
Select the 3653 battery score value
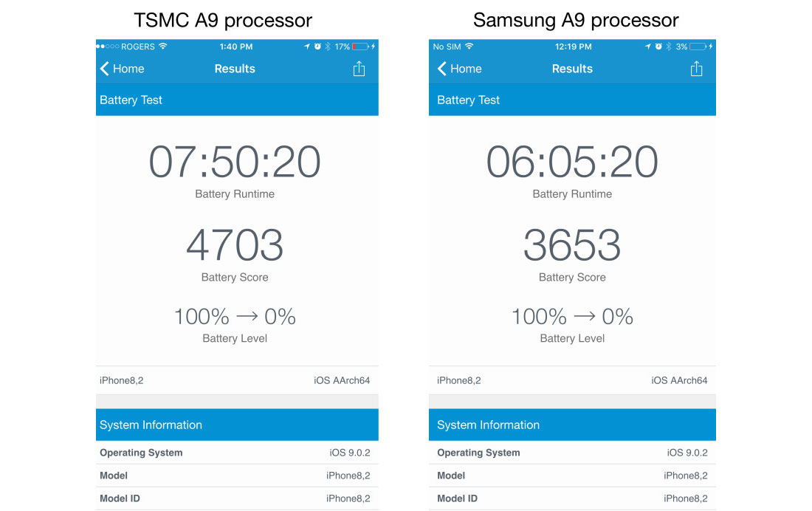tap(572, 245)
